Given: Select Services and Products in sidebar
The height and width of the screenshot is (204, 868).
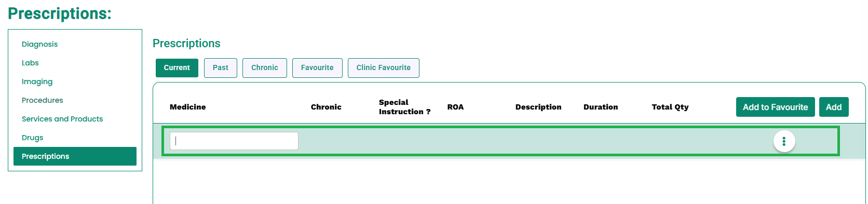Looking at the screenshot, I should (62, 119).
